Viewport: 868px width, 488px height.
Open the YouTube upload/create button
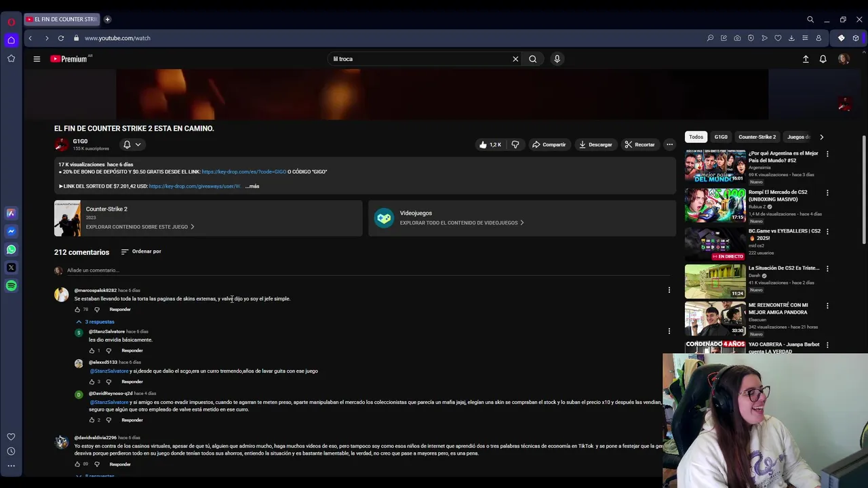806,59
